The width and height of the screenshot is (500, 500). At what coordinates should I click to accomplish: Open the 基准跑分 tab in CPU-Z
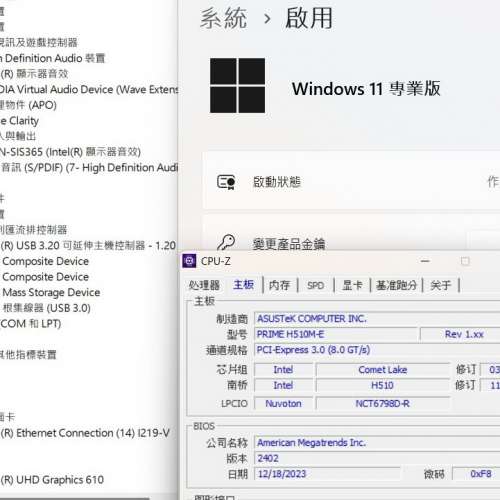coord(396,285)
